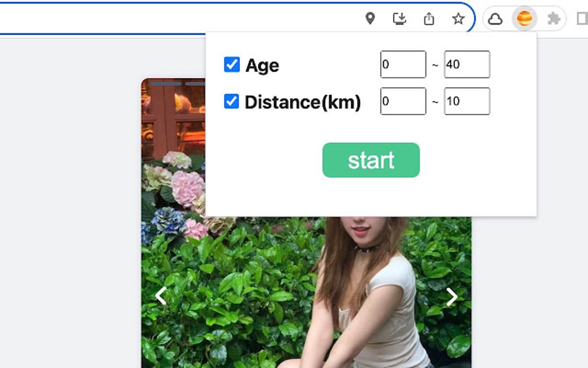Image resolution: width=588 pixels, height=368 pixels.
Task: Open the orange planet extension icon
Action: 523,18
